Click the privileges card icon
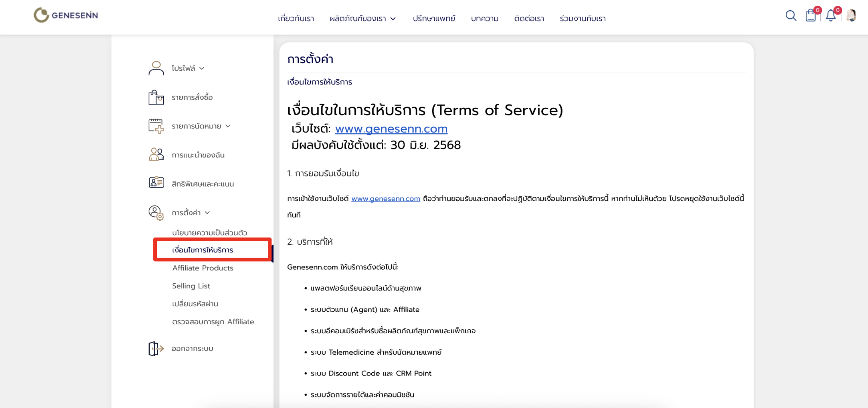Viewport: 868px width, 408px height. (156, 183)
